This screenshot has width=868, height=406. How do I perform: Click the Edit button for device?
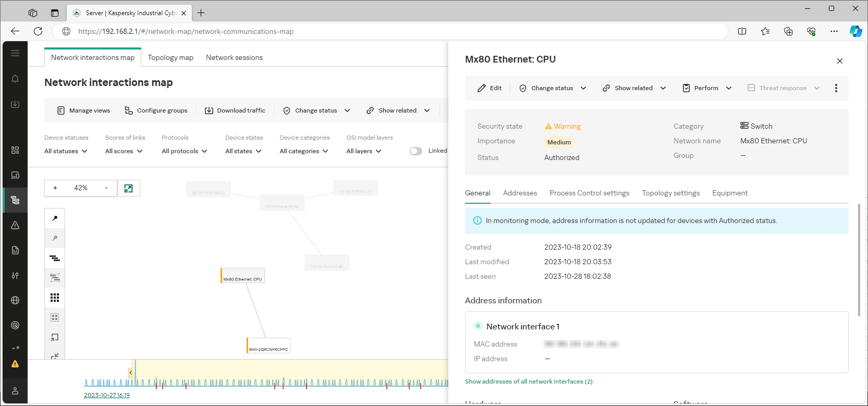pyautogui.click(x=490, y=88)
